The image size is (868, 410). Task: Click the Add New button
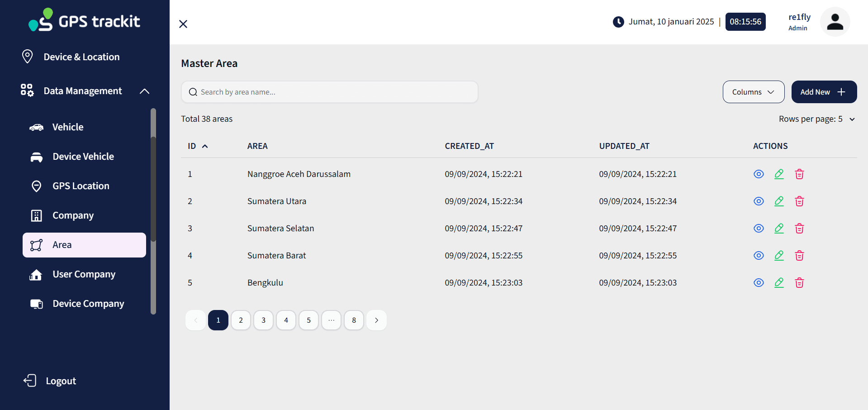pyautogui.click(x=824, y=92)
